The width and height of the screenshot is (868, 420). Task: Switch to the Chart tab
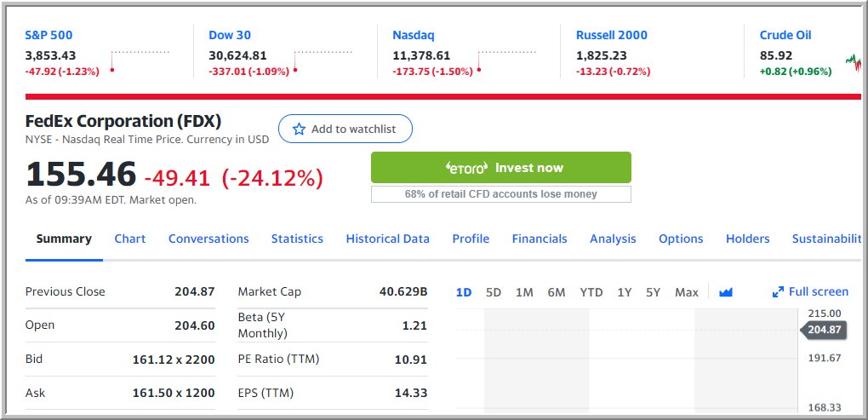130,239
